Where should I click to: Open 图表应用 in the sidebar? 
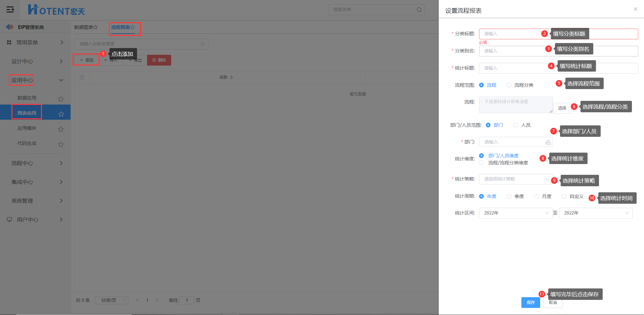(x=27, y=113)
